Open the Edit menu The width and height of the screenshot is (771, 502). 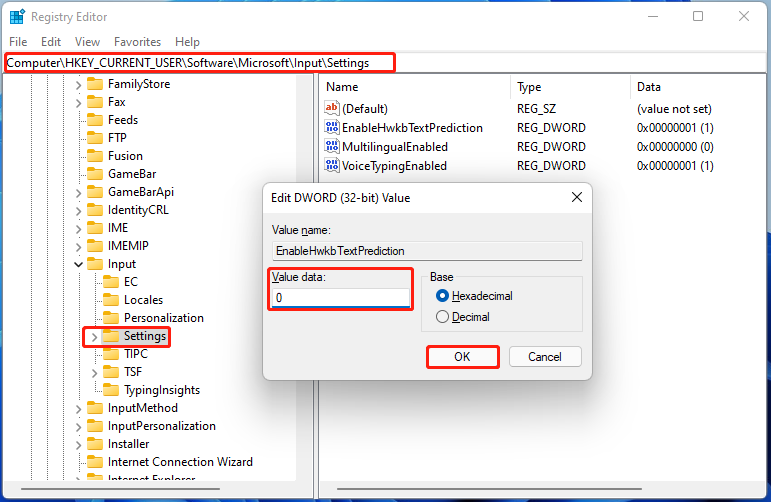[x=51, y=42]
